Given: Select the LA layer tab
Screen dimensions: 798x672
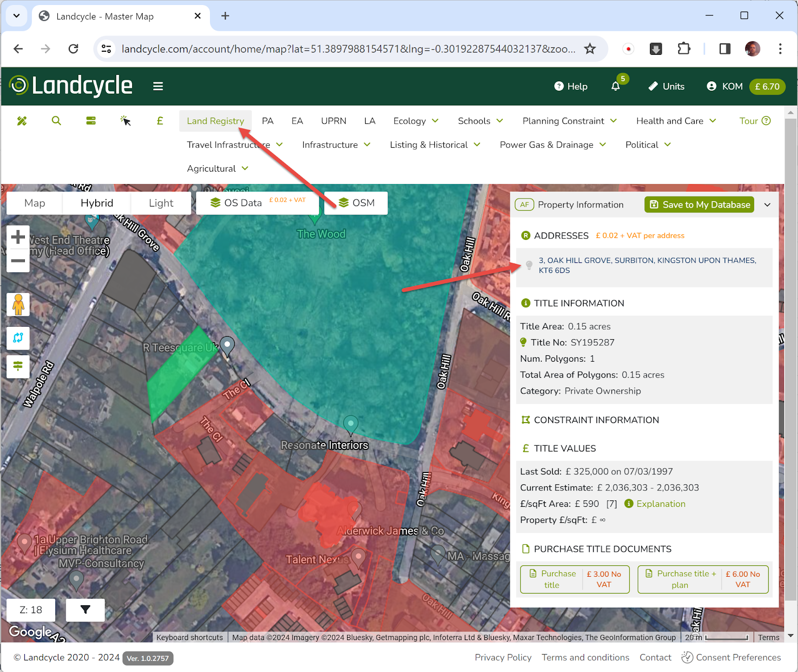Looking at the screenshot, I should [x=370, y=121].
